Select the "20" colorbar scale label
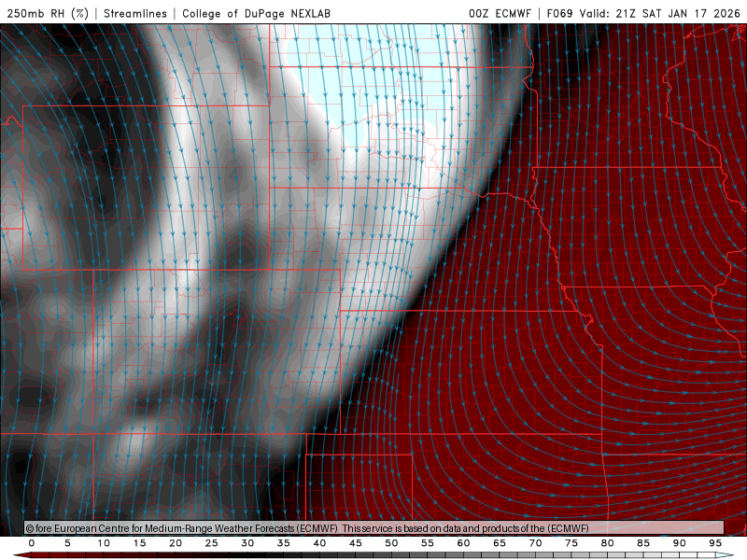The image size is (747, 560). click(x=176, y=543)
